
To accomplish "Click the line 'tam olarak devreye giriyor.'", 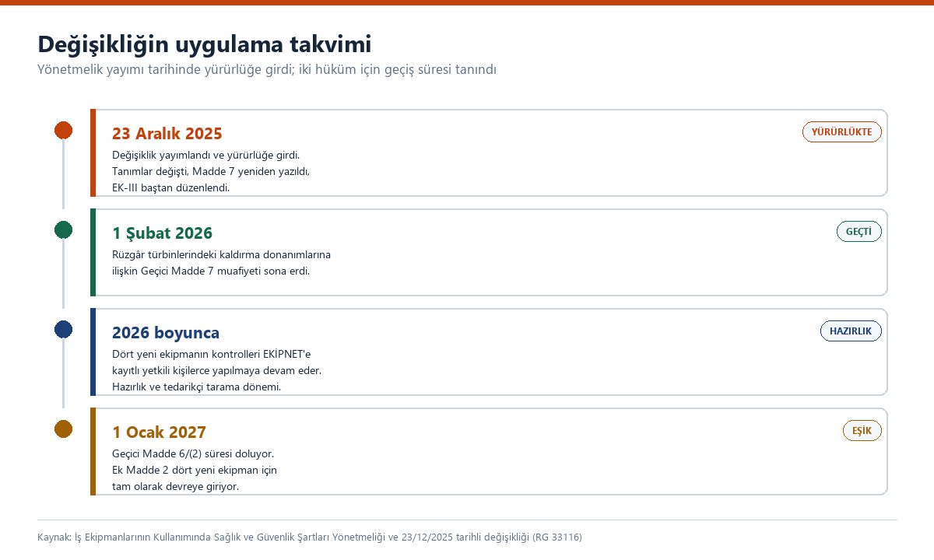I will click(175, 487).
